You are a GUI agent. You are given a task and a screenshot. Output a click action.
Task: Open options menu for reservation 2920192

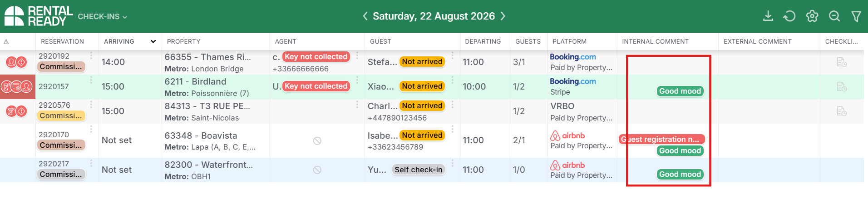click(x=91, y=55)
